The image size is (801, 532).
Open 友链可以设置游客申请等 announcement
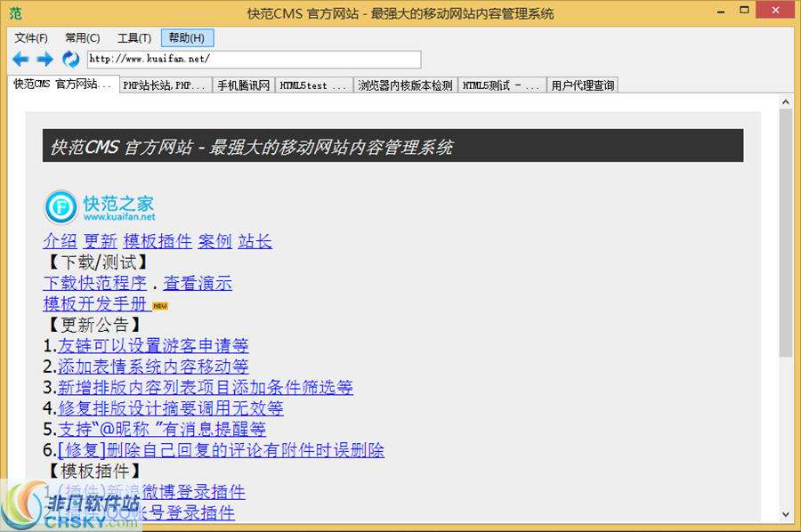click(x=153, y=346)
